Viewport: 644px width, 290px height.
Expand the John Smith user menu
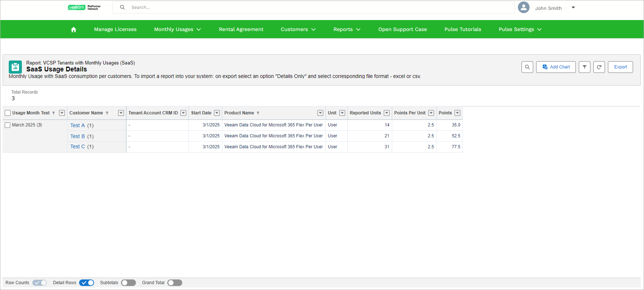tap(573, 7)
